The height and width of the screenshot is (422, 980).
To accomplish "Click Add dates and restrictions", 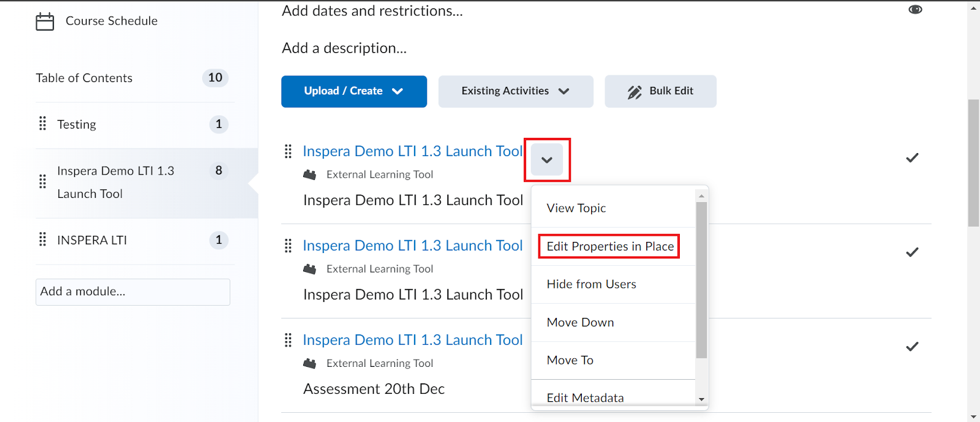I will (x=372, y=10).
